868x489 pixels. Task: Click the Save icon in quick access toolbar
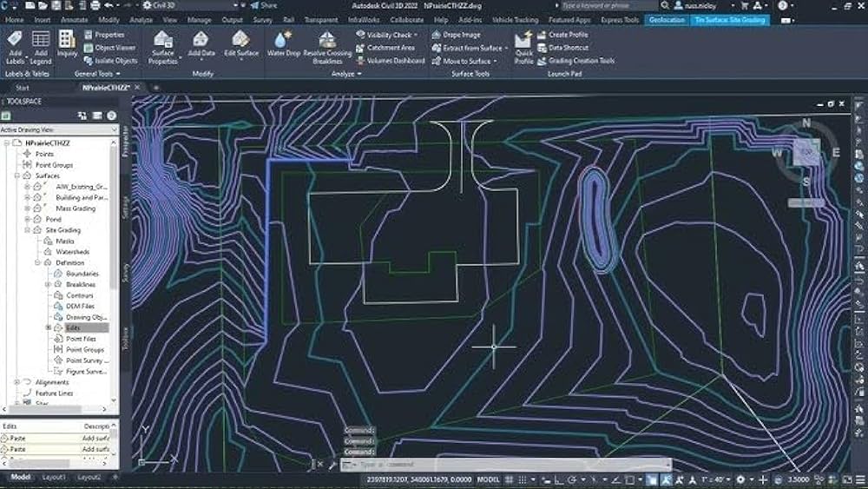[x=56, y=5]
